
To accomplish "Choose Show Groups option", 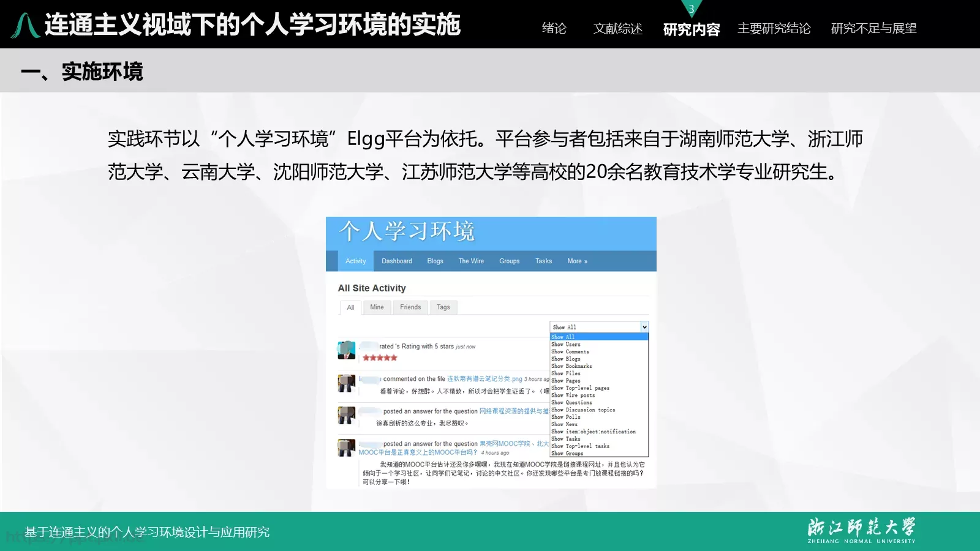I will point(599,453).
